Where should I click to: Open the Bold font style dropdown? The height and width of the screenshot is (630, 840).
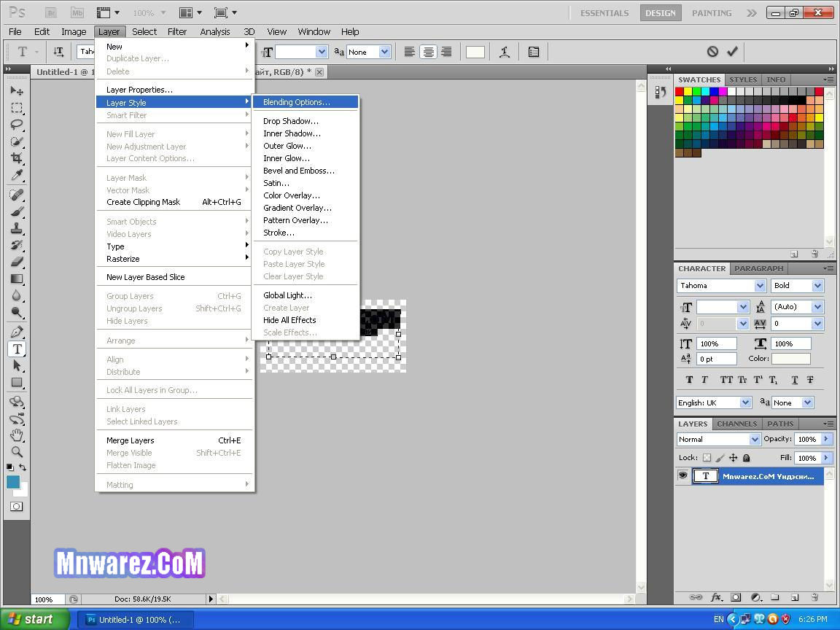(x=817, y=286)
